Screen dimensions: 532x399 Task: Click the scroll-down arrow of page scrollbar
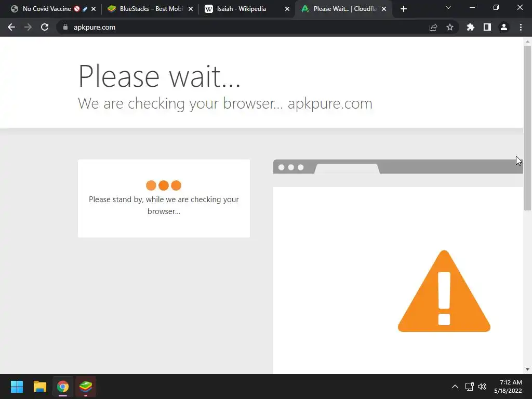pos(527,369)
